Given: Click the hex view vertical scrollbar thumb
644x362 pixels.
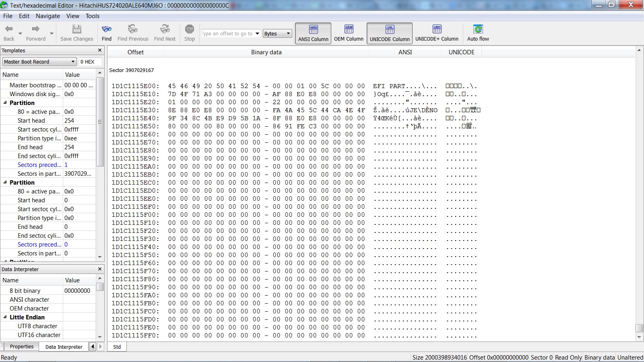Looking at the screenshot, I should (639, 328).
